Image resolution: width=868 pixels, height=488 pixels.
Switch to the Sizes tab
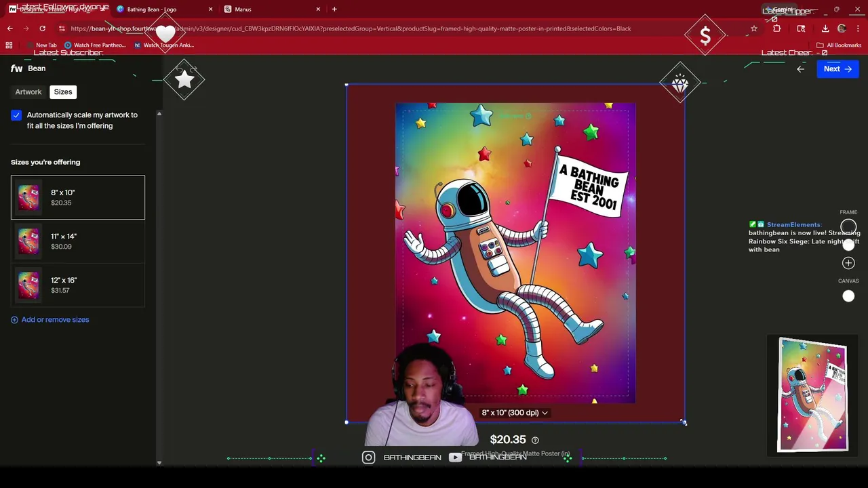click(63, 91)
